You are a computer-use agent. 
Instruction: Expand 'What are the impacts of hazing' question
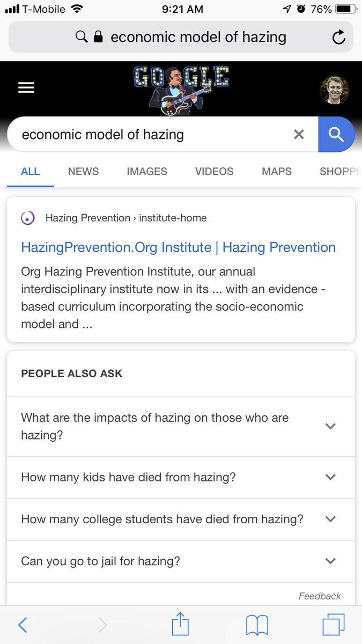(330, 426)
